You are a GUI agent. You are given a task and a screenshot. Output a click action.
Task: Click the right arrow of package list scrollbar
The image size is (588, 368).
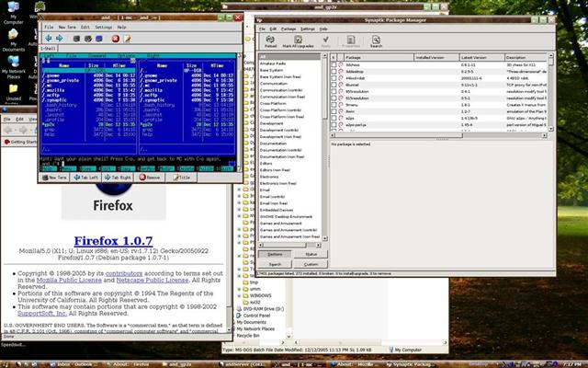pos(545,135)
